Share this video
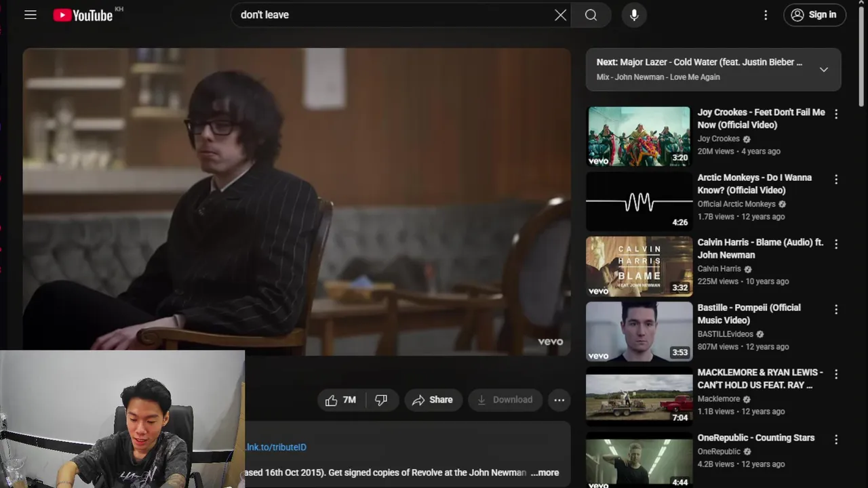Image resolution: width=868 pixels, height=488 pixels. pyautogui.click(x=433, y=400)
